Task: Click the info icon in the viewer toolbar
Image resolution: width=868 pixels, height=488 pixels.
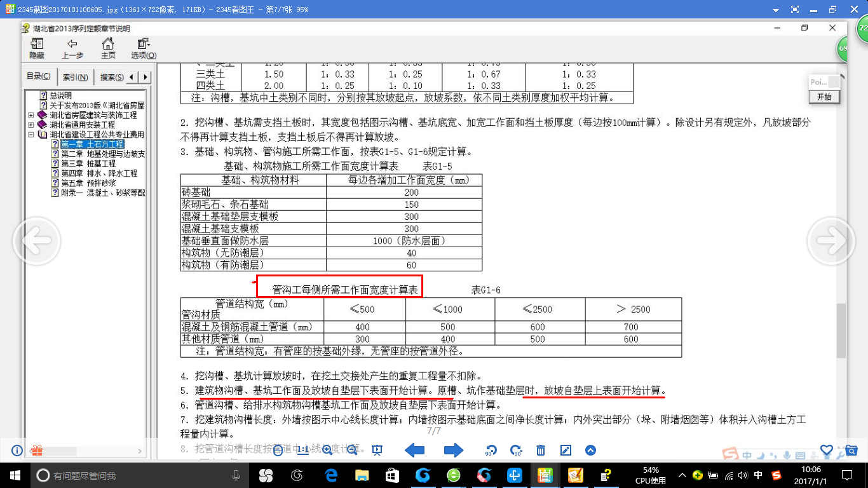Action: pos(17,451)
